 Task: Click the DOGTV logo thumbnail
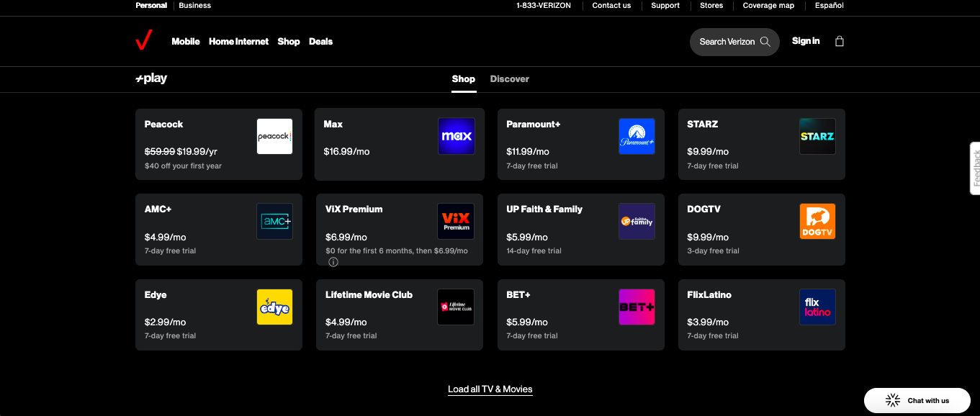tap(817, 221)
